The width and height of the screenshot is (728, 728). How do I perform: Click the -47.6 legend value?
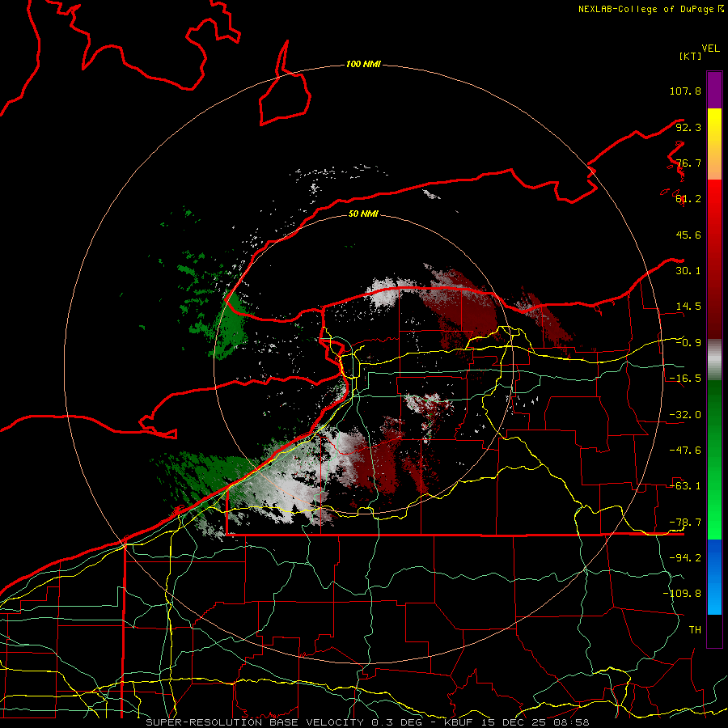[685, 451]
